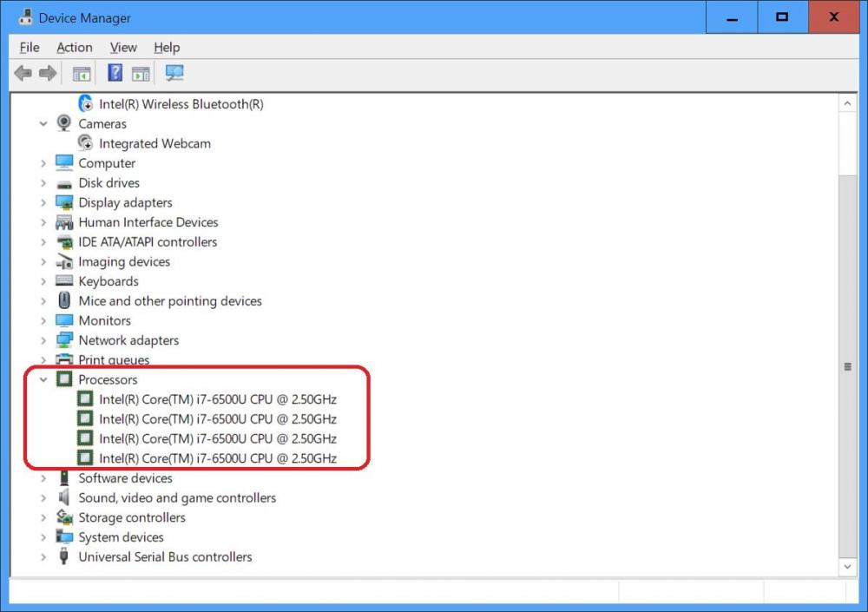Click the Universal Serial Bus controllers icon

(64, 556)
